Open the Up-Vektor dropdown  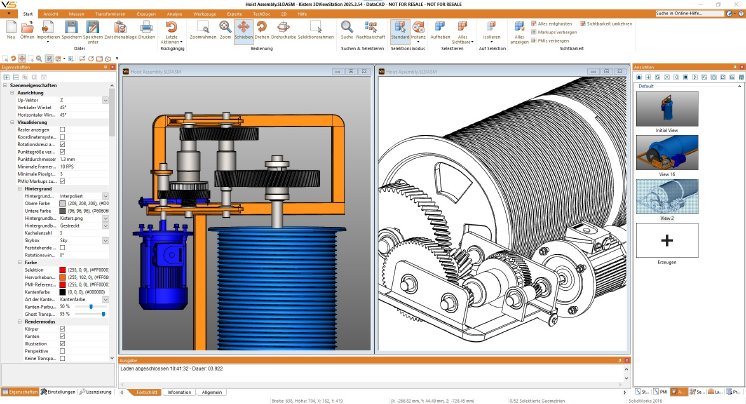tap(107, 100)
